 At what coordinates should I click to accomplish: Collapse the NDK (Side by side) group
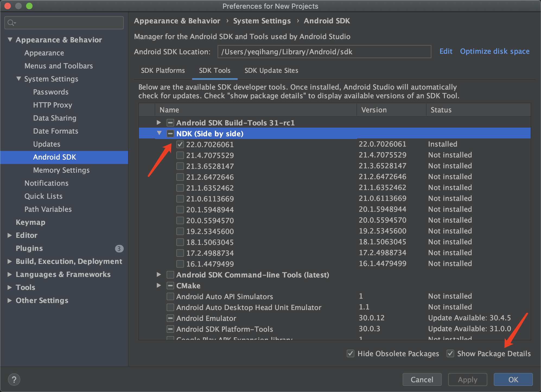159,133
